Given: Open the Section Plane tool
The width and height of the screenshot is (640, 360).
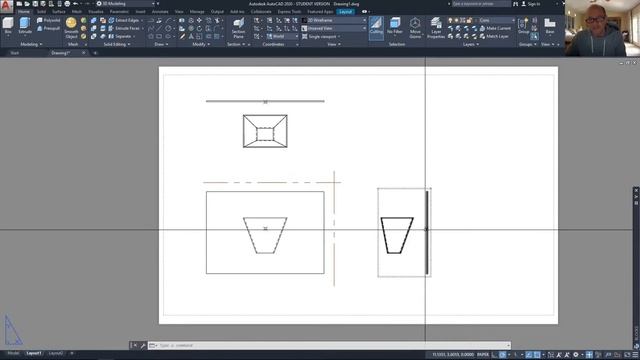Looking at the screenshot, I should 238,27.
